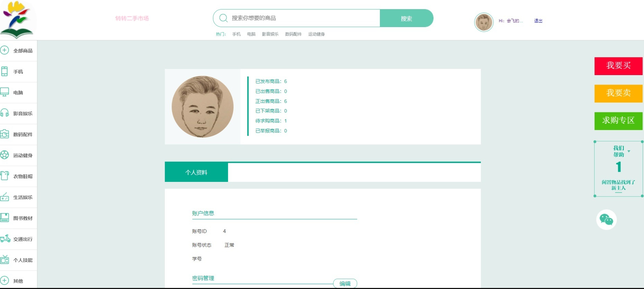Image resolution: width=644 pixels, height=289 pixels.
Task: Click the 转转二手市场 site title link
Action: (132, 18)
